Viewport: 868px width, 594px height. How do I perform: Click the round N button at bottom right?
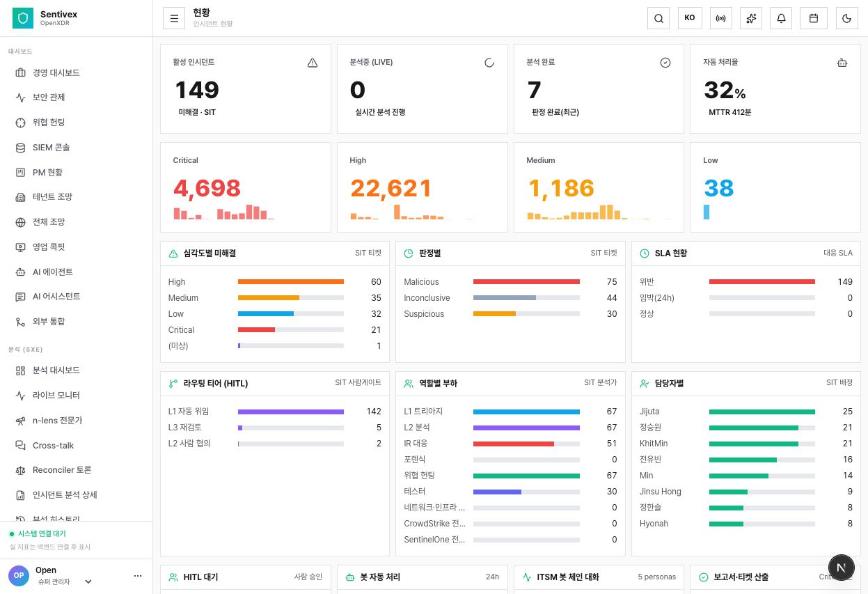(842, 568)
